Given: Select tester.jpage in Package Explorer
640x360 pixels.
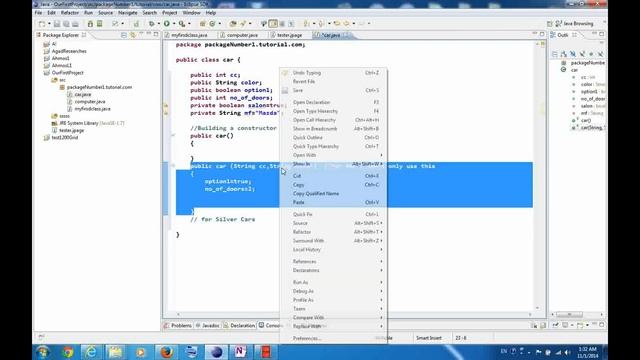Looking at the screenshot, I should (68, 131).
